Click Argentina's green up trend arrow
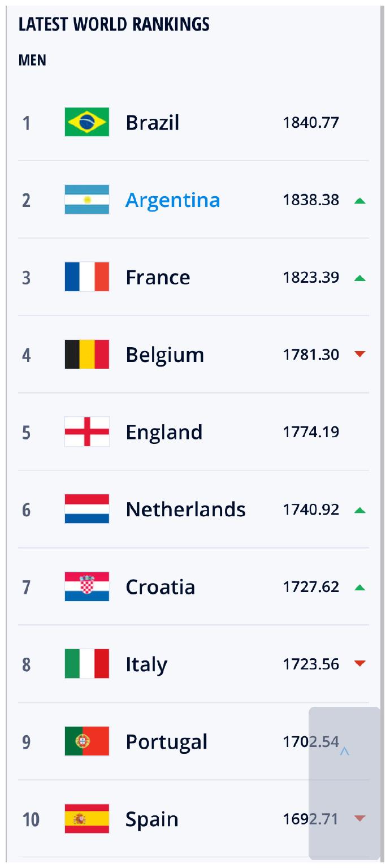 (360, 200)
